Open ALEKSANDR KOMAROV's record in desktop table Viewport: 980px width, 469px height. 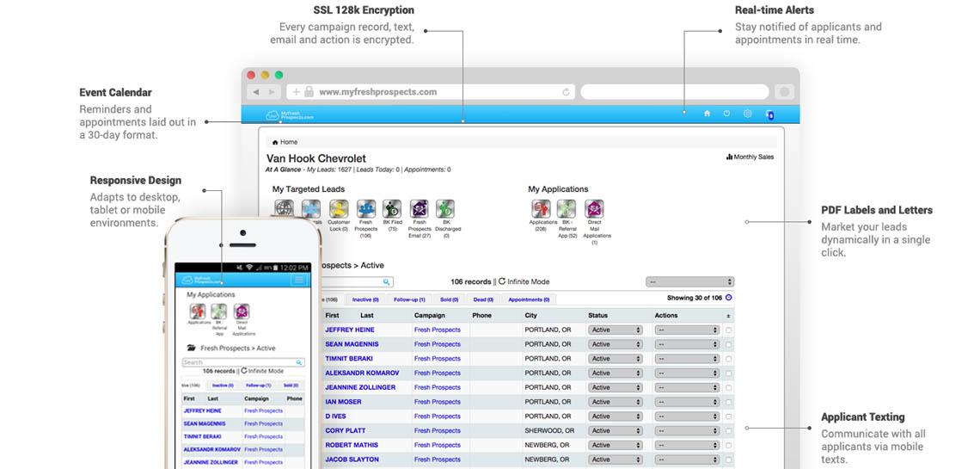(x=362, y=373)
